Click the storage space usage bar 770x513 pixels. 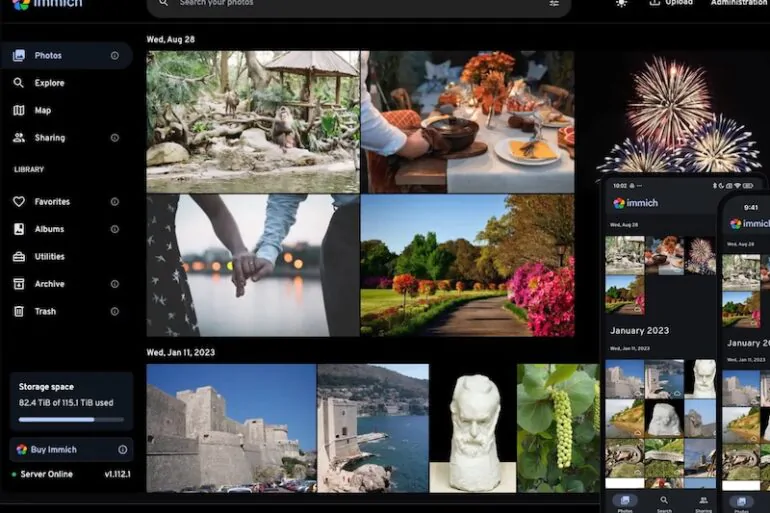click(x=71, y=420)
